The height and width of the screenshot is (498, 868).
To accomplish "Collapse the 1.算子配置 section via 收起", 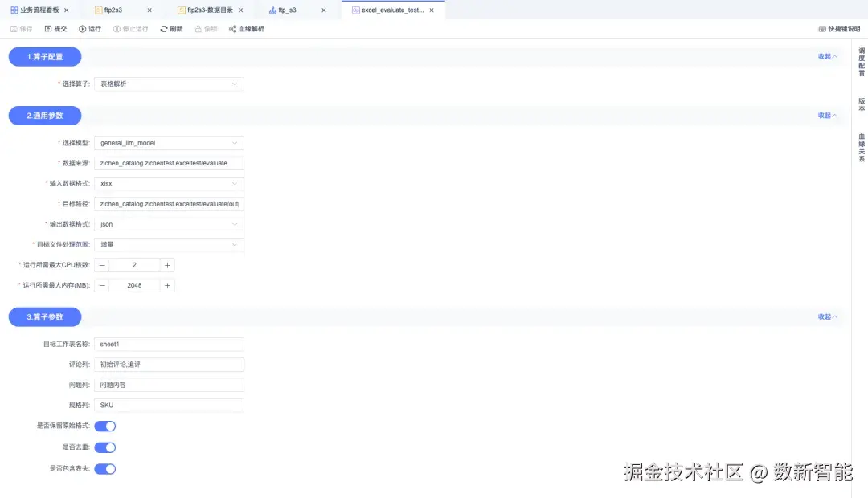I will click(826, 56).
